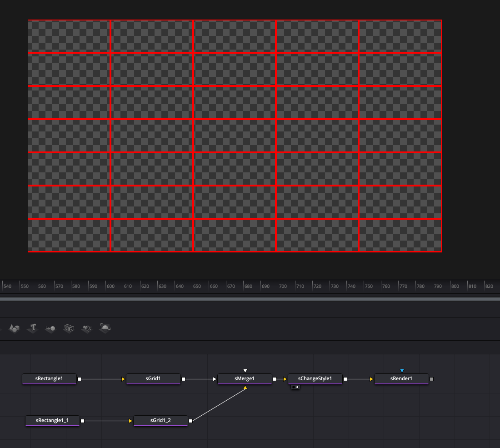Click the yellow input arrow on sGrid1_2

(130, 421)
